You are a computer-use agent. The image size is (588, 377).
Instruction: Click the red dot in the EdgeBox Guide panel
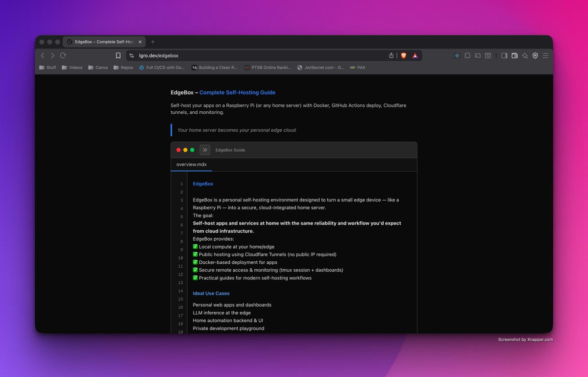tap(179, 150)
